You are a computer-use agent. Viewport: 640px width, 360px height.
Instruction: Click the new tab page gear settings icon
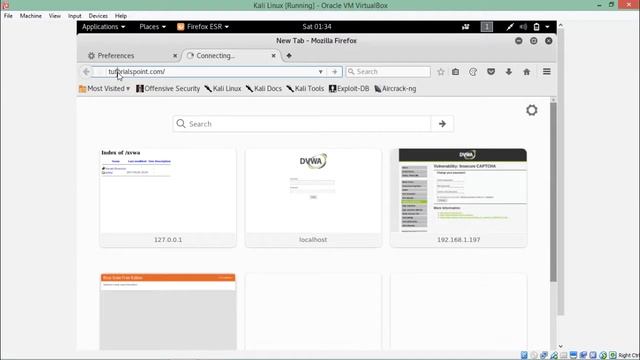click(531, 110)
